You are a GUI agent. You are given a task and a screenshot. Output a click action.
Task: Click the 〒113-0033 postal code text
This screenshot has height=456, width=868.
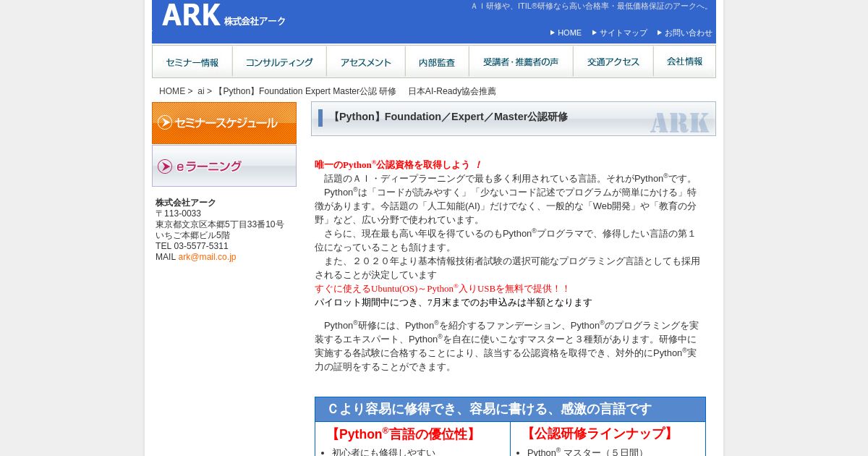[x=178, y=214]
